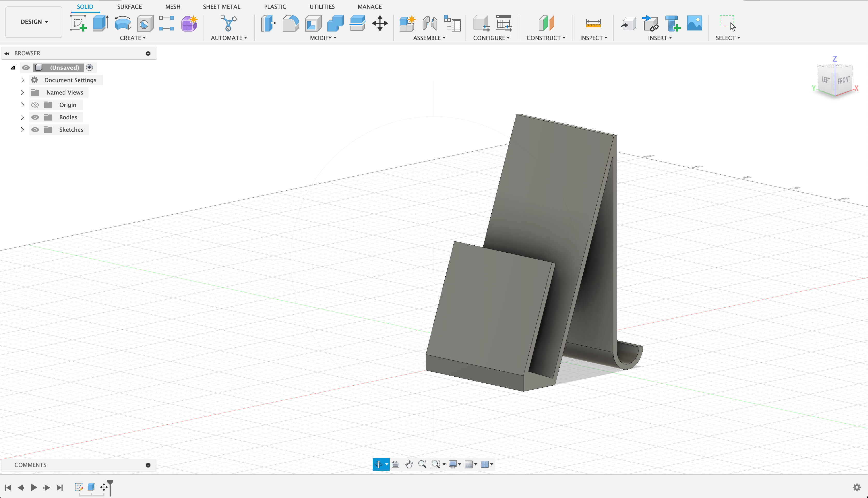This screenshot has height=498, width=868.
Task: Toggle Sketches folder visibility
Action: point(35,130)
